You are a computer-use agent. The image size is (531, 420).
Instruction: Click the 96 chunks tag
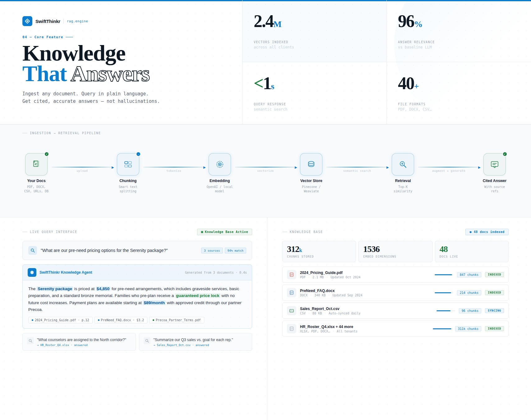click(470, 311)
